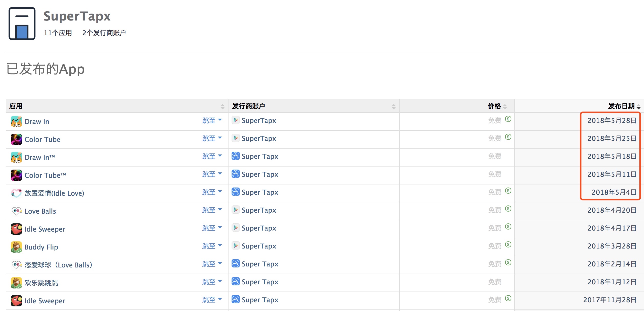Open the 跳至 dropdown for 恋爱球球 (Love Balls)
This screenshot has height=311, width=644.
coord(212,264)
